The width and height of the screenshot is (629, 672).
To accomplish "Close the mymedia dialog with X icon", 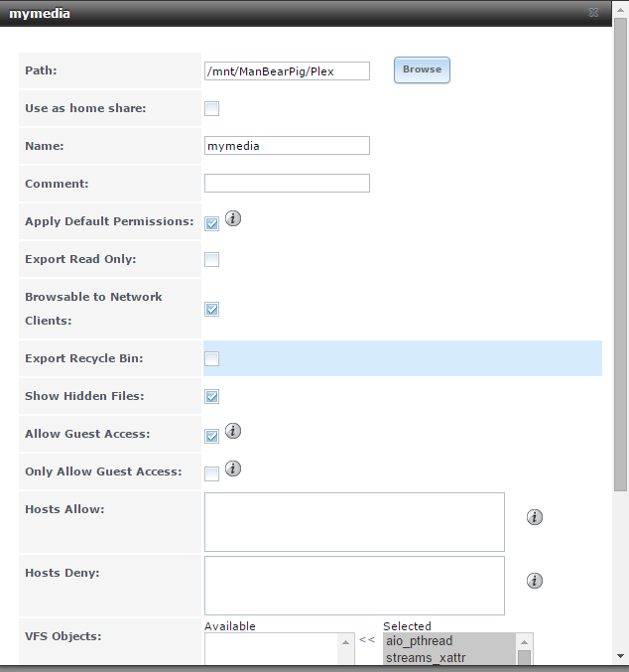I will 593,13.
